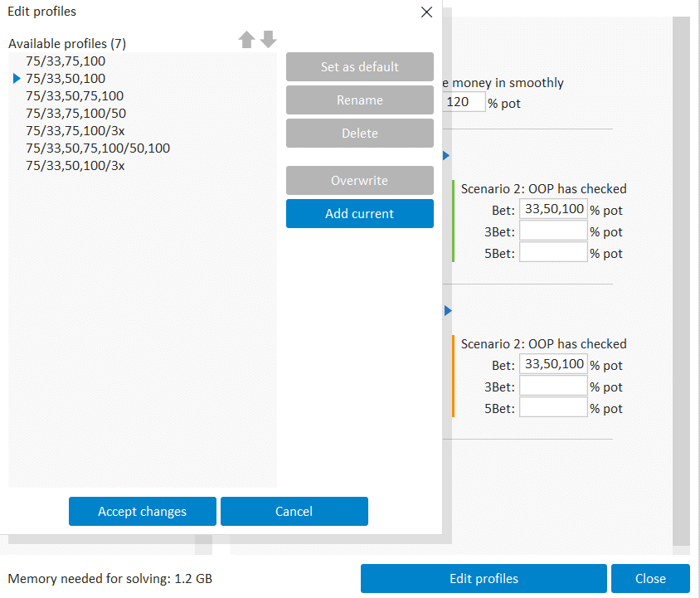Click the Overwrite button
Screen dimensions: 700x598
pos(359,181)
